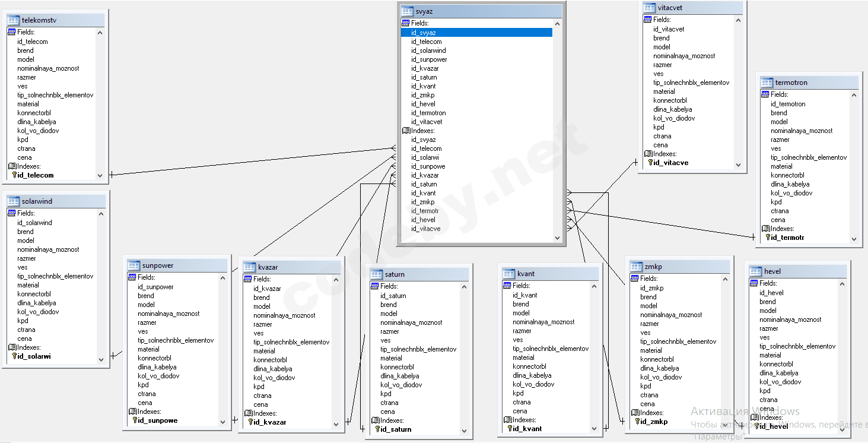Click the hevel table title bar
Image resolution: width=868 pixels, height=443 pixels.
point(798,271)
